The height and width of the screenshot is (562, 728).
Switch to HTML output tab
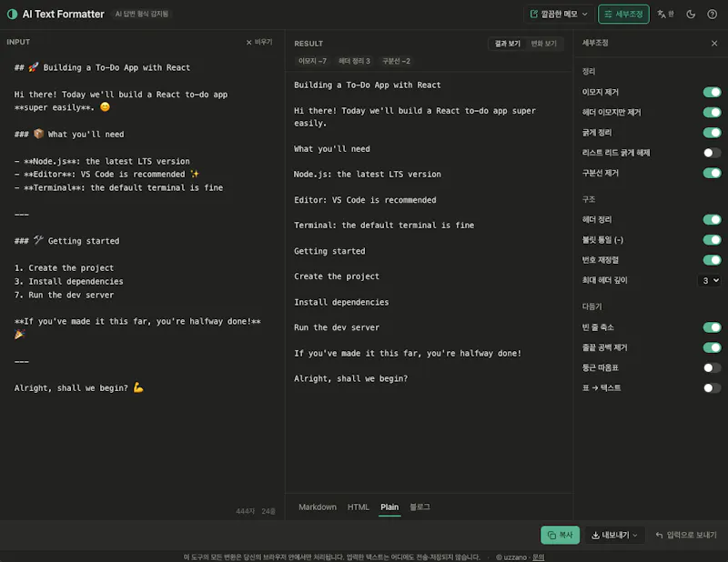359,507
